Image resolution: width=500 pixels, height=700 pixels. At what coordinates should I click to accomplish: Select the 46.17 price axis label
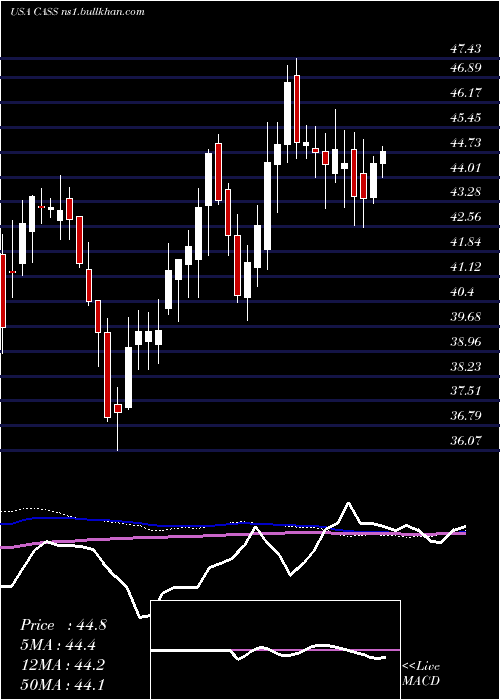pyautogui.click(x=466, y=93)
